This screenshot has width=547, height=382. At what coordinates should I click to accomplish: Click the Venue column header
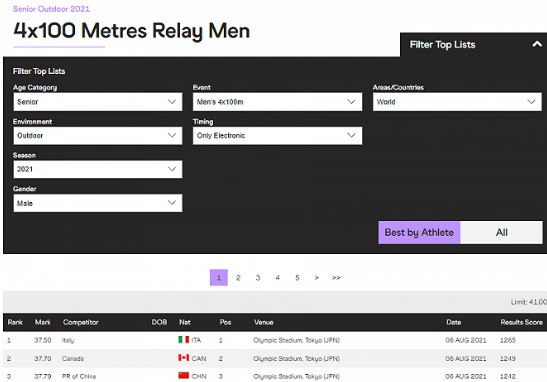(x=264, y=322)
